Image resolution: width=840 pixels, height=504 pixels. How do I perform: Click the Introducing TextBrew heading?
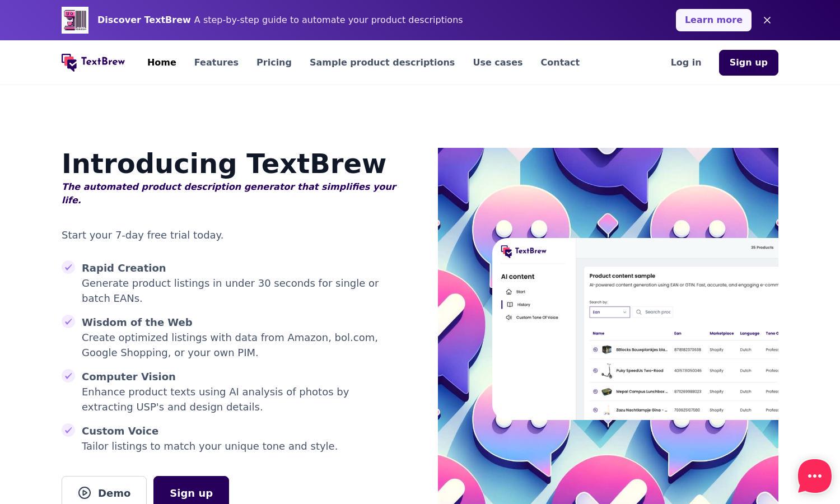point(224,164)
